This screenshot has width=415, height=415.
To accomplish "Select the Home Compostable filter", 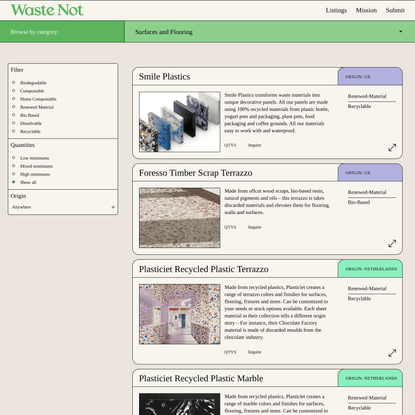I will click(x=14, y=99).
